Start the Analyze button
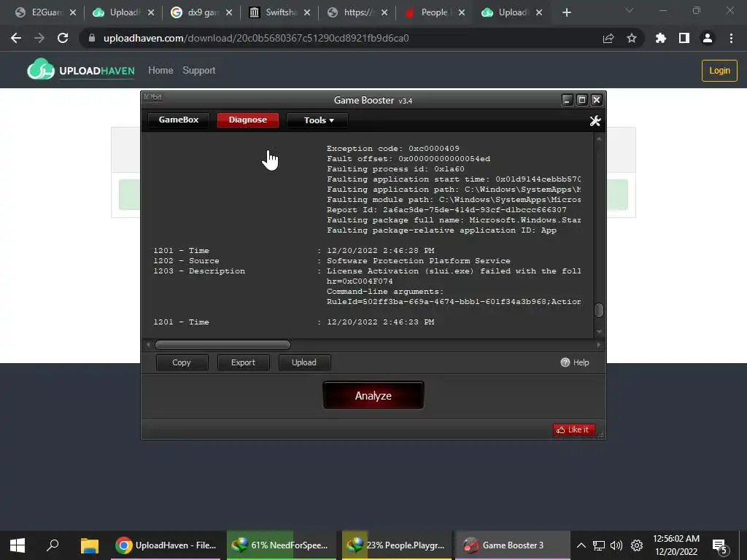 tap(373, 395)
